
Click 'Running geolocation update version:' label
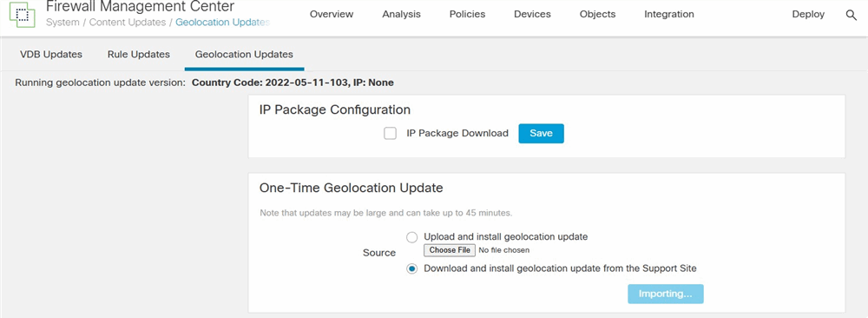[100, 83]
